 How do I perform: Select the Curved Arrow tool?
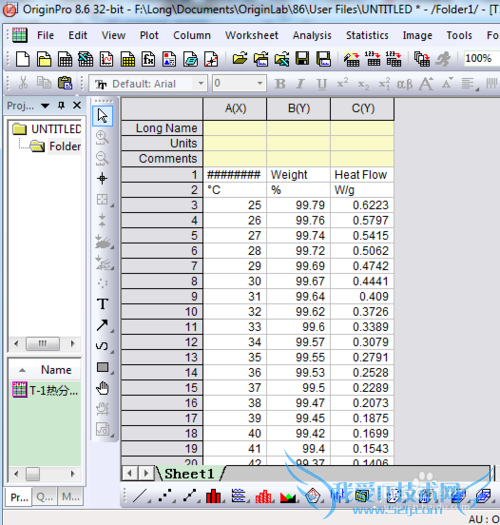(102, 346)
